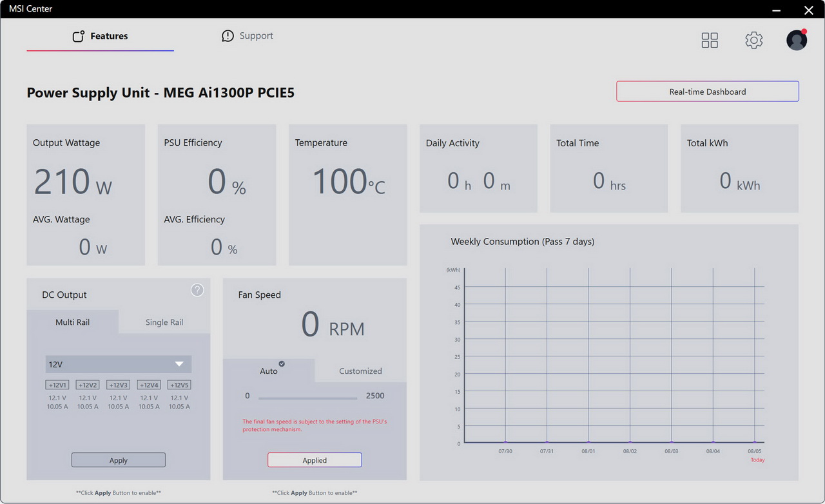
Task: Click the 07/30 date on the chart
Action: click(505, 451)
